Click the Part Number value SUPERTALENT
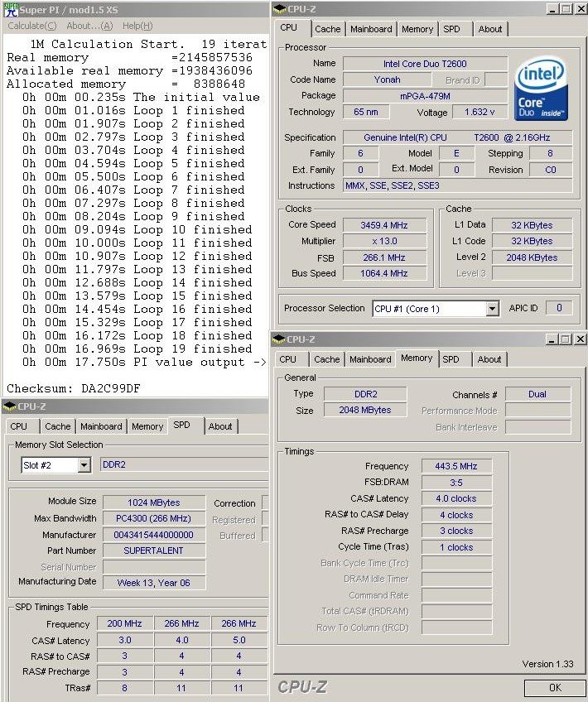Viewport: 588px width, 702px height. coord(153,551)
